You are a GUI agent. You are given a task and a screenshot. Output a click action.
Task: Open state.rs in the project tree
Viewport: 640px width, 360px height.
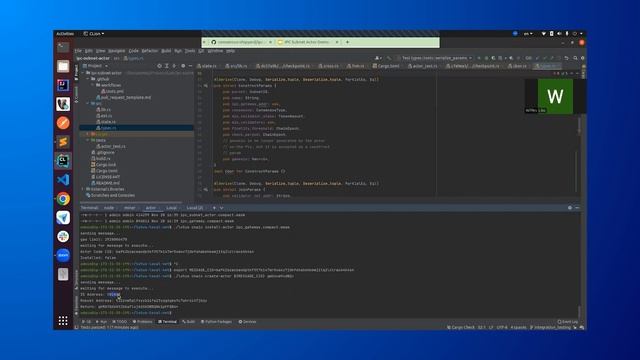(x=106, y=122)
